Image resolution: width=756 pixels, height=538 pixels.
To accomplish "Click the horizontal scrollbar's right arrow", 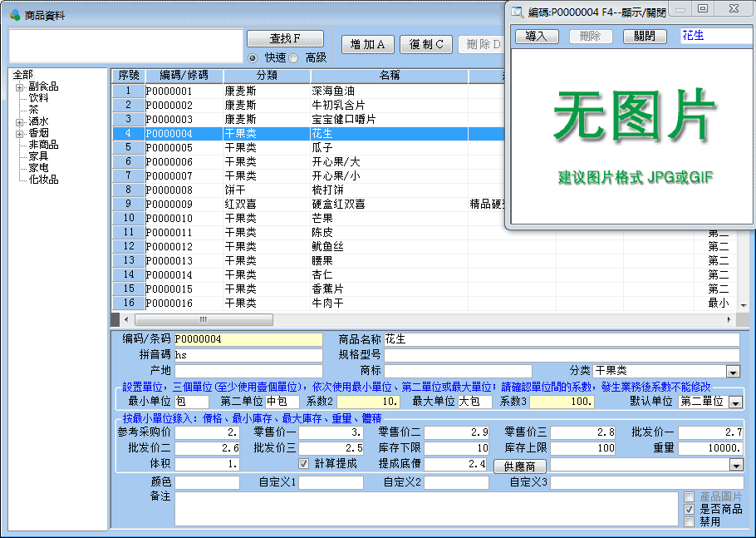I will [x=729, y=319].
